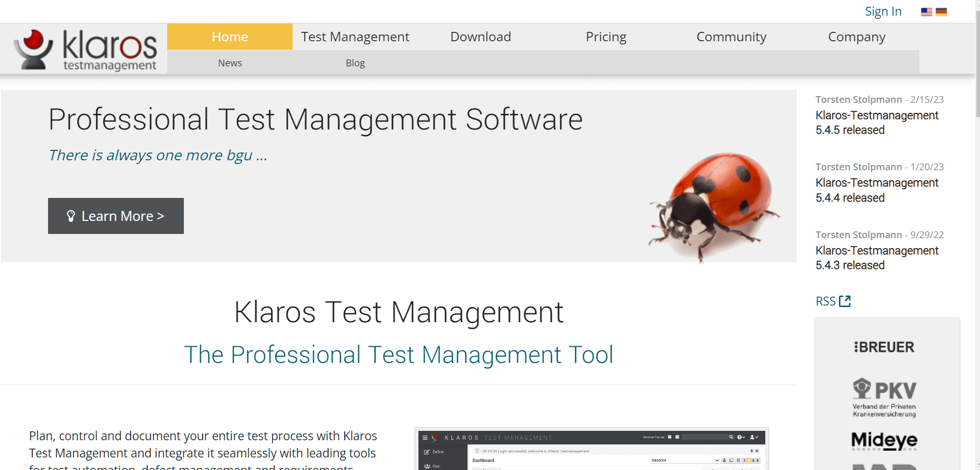Screen dimensions: 980x470
Task: Open the Community menu
Action: (x=731, y=37)
